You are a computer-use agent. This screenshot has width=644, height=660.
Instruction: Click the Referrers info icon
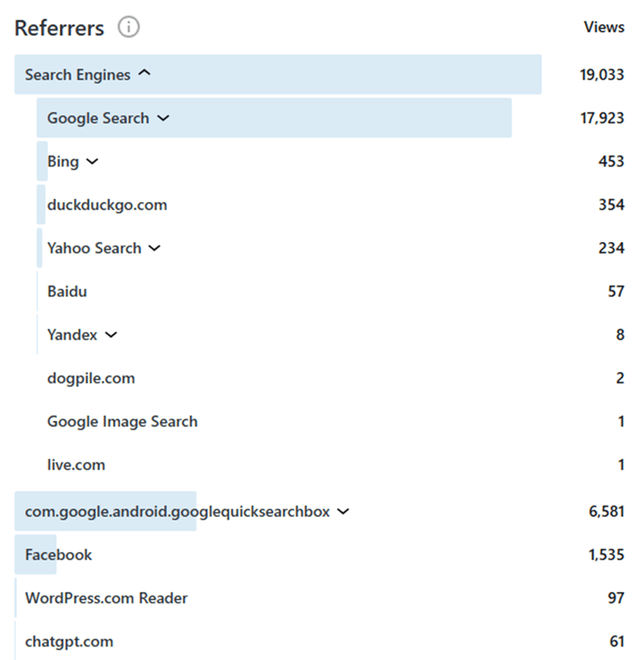(129, 28)
